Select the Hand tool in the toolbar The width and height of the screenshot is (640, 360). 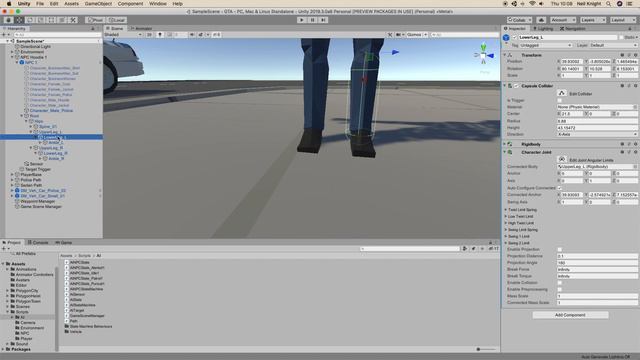pyautogui.click(x=8, y=20)
